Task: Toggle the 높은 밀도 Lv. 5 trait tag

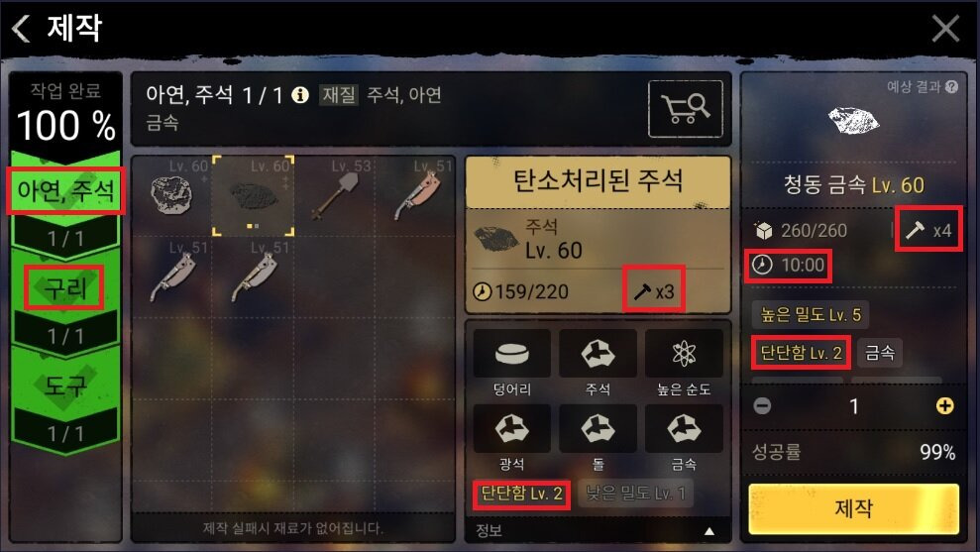Action: click(x=810, y=314)
